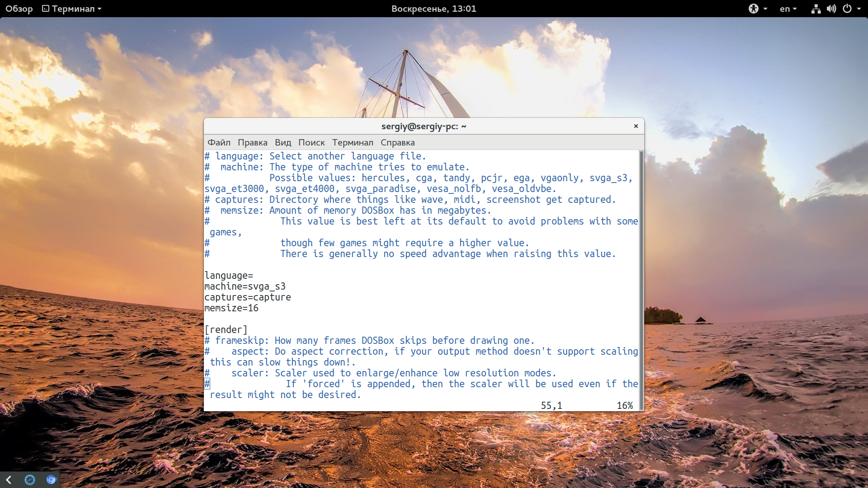Click the line 'machine=svga_s3'

point(245,286)
